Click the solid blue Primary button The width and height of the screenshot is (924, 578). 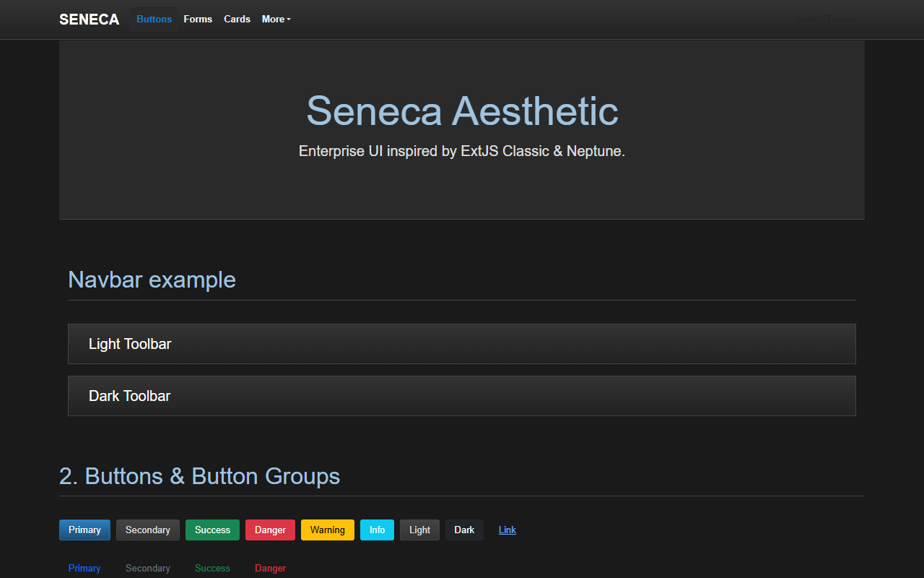pos(84,530)
